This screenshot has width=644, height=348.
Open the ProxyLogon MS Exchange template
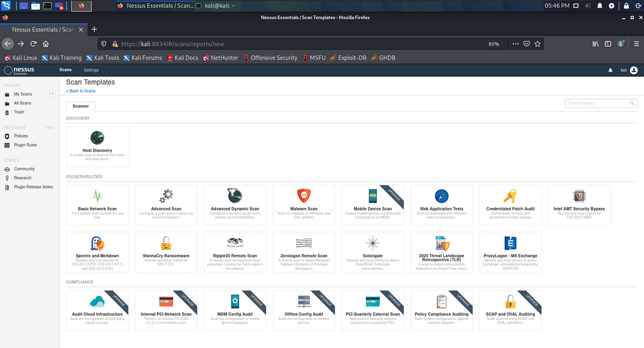pos(510,252)
